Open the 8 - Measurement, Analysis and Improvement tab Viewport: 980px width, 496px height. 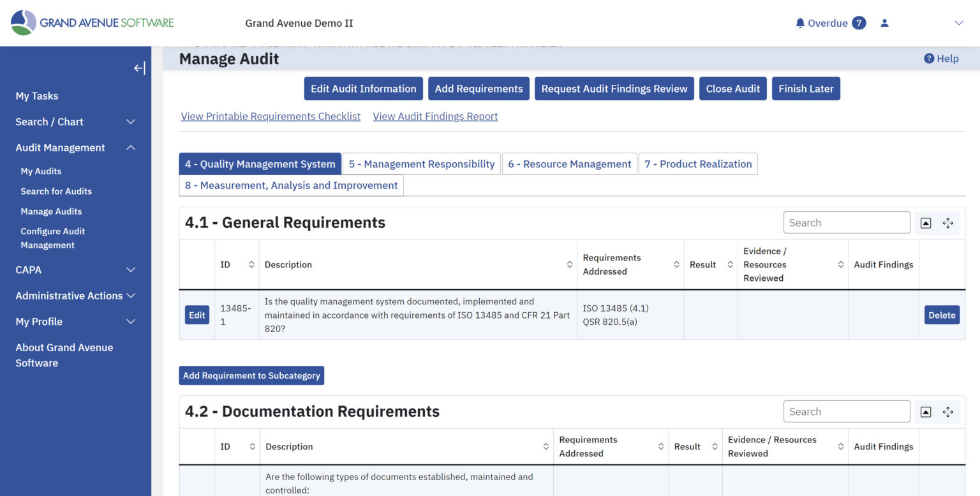(x=290, y=185)
